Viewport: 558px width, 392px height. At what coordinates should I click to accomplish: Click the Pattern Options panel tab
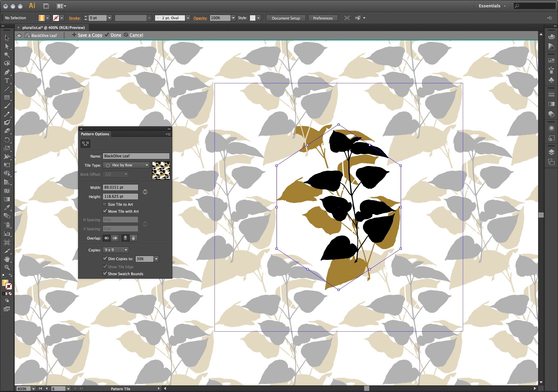pos(95,134)
